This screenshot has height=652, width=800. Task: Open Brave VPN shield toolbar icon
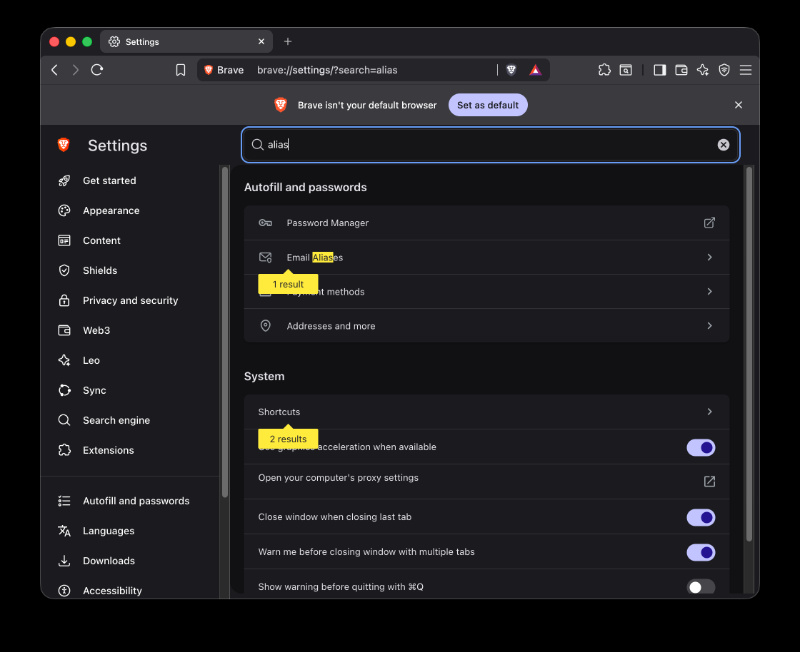(724, 70)
